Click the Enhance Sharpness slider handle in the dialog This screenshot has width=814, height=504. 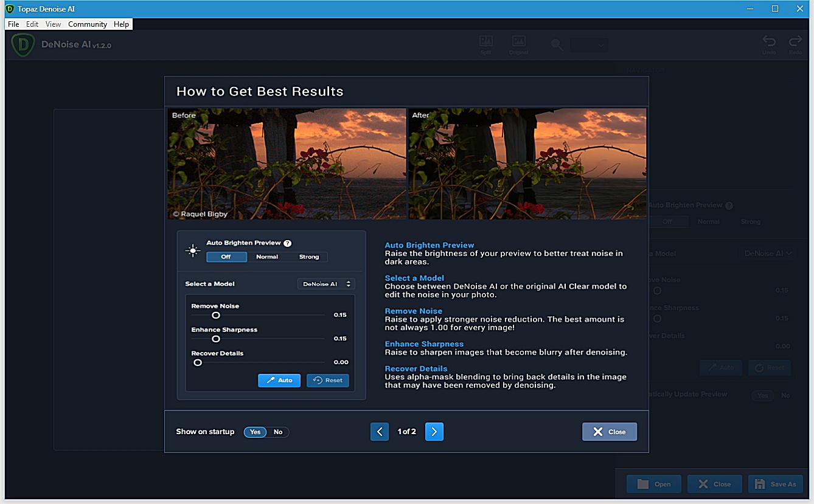[x=215, y=339]
